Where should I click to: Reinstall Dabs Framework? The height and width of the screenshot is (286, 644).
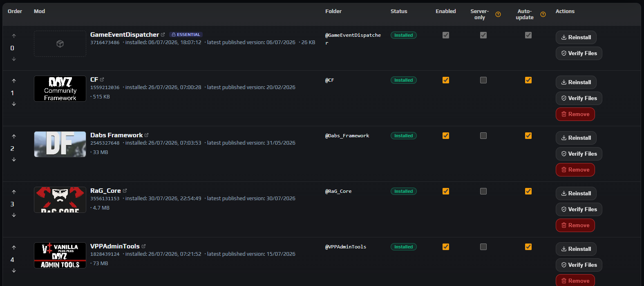[576, 138]
